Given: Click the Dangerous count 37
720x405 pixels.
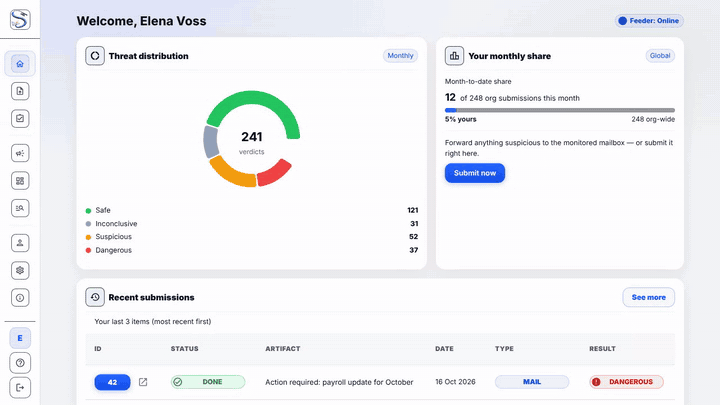Looking at the screenshot, I should pos(414,250).
